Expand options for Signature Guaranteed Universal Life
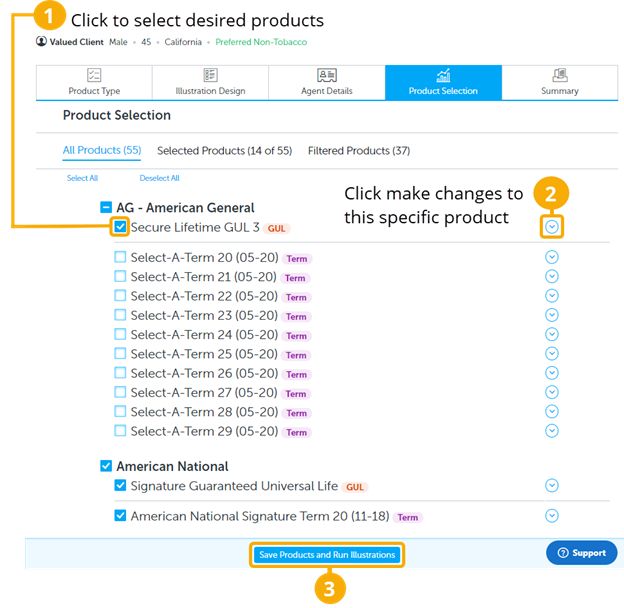 point(552,485)
